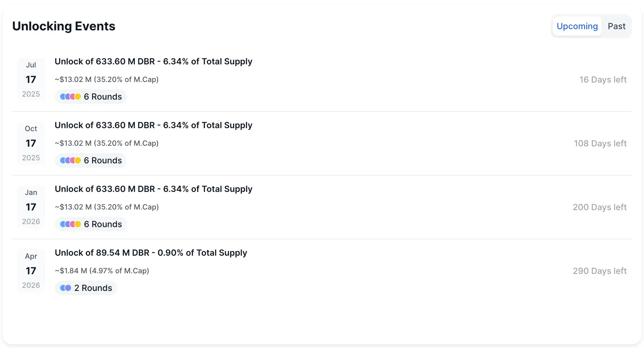Viewport: 644px width, 348px height.
Task: Click the "108 Days left" label
Action: pos(600,143)
